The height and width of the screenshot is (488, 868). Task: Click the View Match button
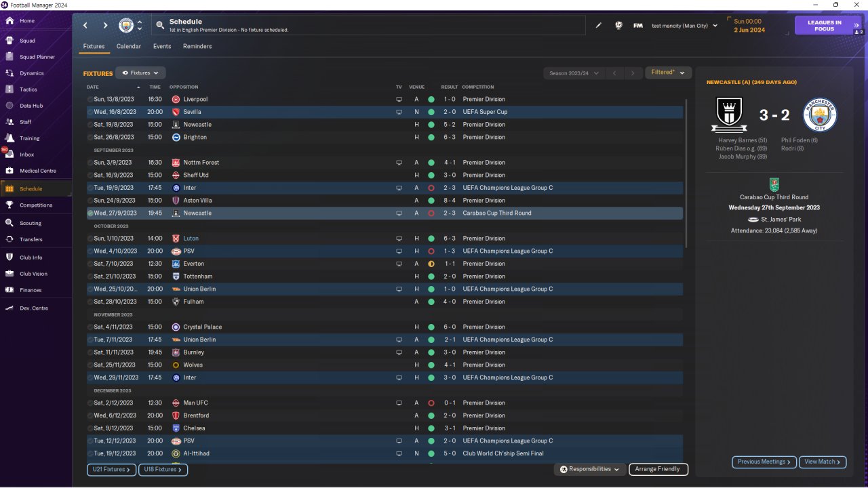click(823, 462)
